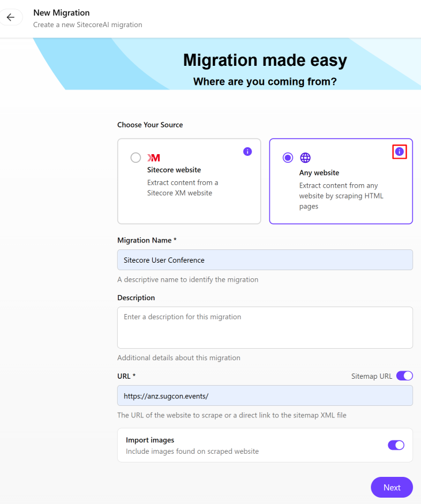
Task: Click the 'Sitecore website' card title
Action: tap(174, 170)
